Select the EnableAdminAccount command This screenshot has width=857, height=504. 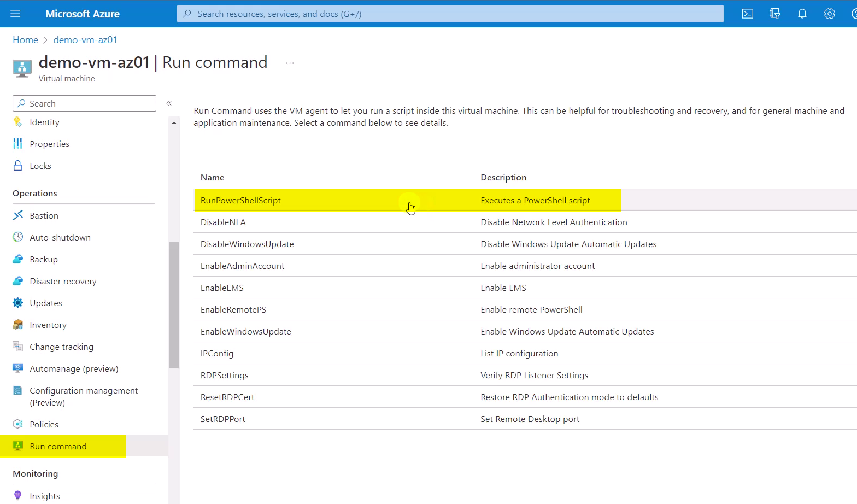click(x=525, y=266)
